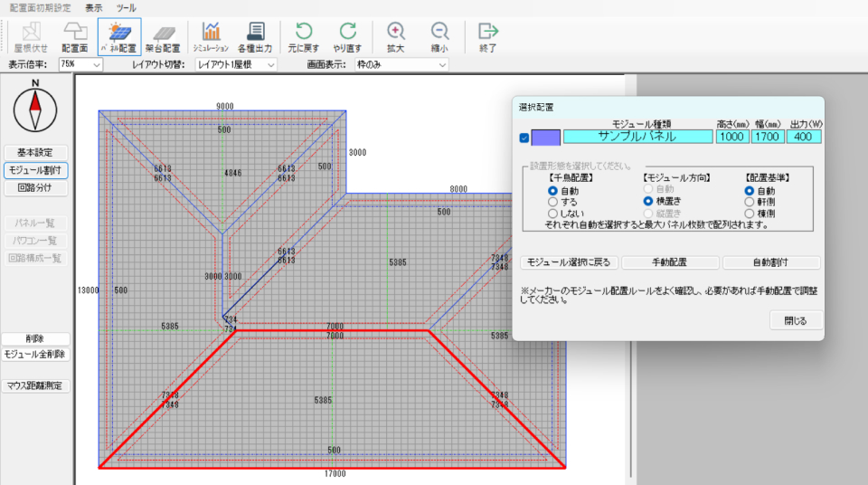This screenshot has width=868, height=485.
Task: Click the 閉じる button in dialog
Action: [x=796, y=320]
